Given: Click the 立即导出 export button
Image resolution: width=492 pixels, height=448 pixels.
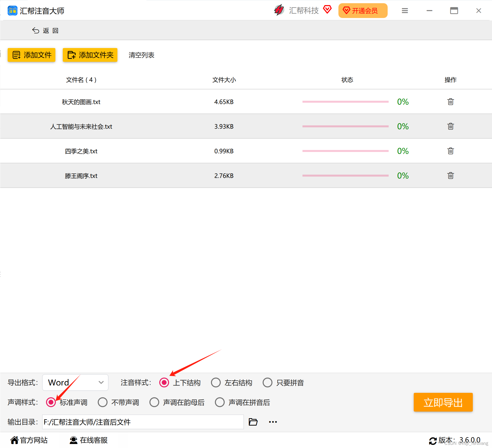Looking at the screenshot, I should tap(443, 402).
